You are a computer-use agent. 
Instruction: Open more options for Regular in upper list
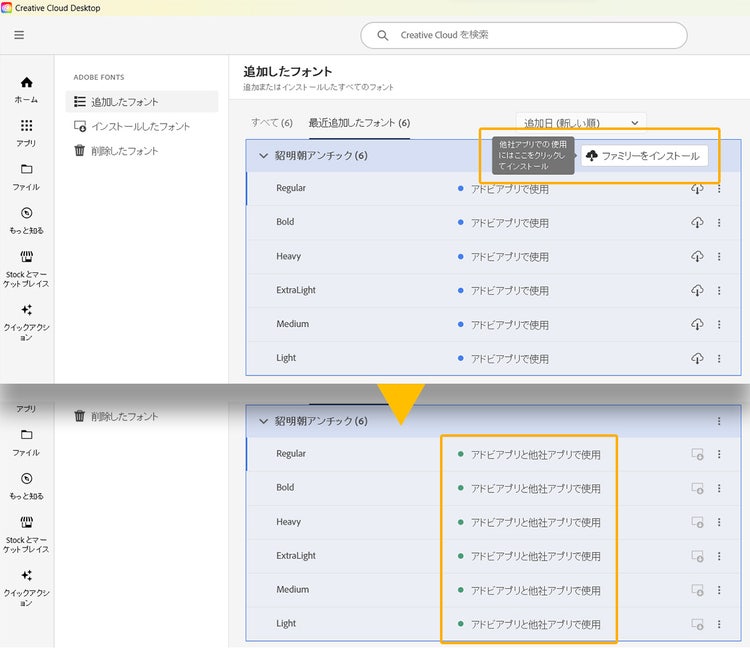click(x=719, y=189)
